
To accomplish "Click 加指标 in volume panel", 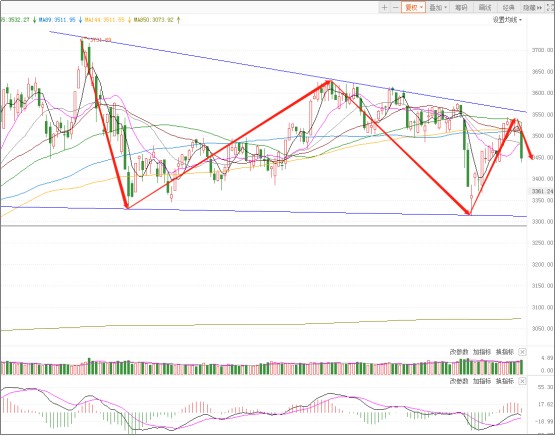I will [x=482, y=352].
